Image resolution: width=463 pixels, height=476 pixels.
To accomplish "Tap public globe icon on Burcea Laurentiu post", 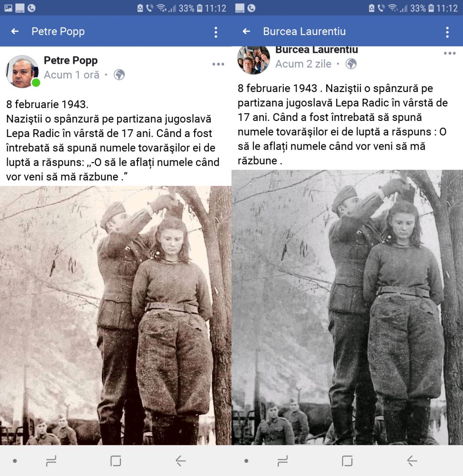I will tap(351, 64).
